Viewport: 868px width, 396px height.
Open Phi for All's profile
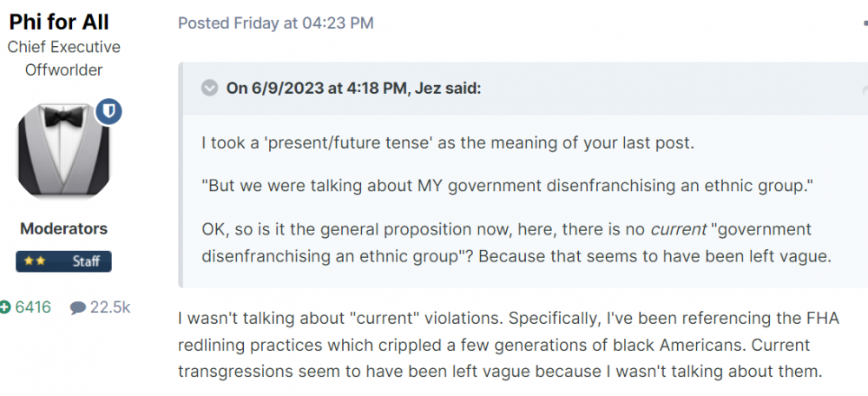pyautogui.click(x=59, y=22)
